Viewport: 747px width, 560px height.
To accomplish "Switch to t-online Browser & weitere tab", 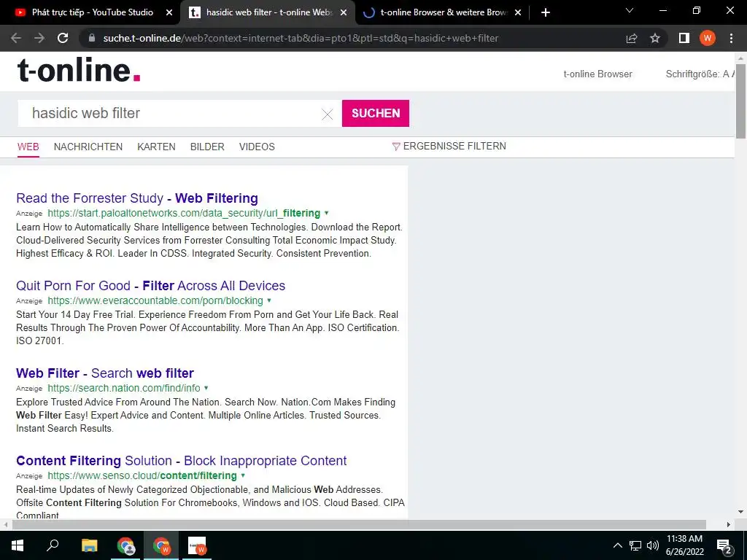I will point(444,12).
